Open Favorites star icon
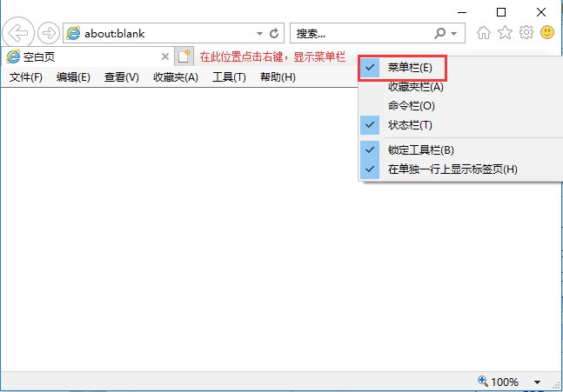The image size is (563, 392). pos(505,33)
